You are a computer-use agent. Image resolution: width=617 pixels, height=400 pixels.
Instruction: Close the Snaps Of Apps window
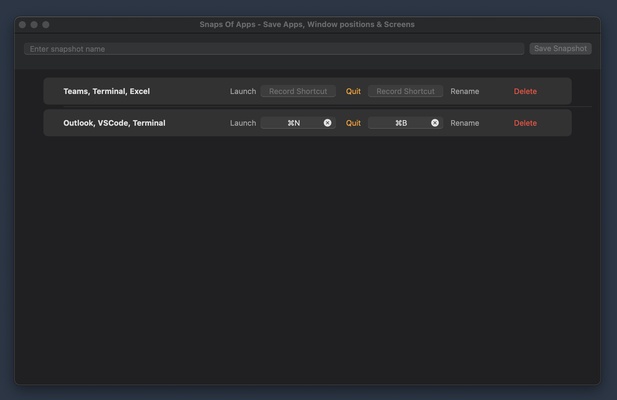click(23, 24)
